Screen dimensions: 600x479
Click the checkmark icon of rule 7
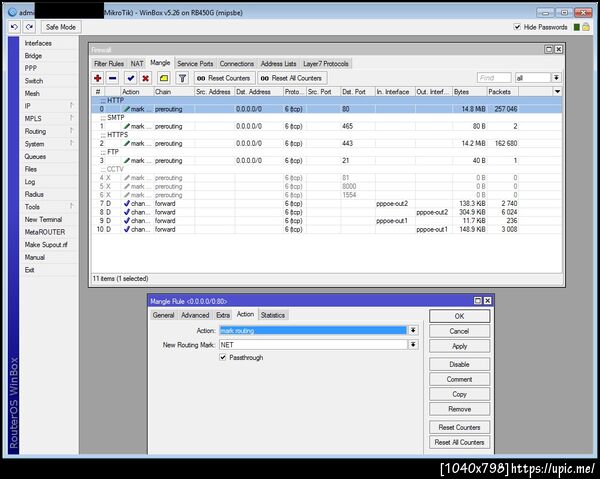127,204
